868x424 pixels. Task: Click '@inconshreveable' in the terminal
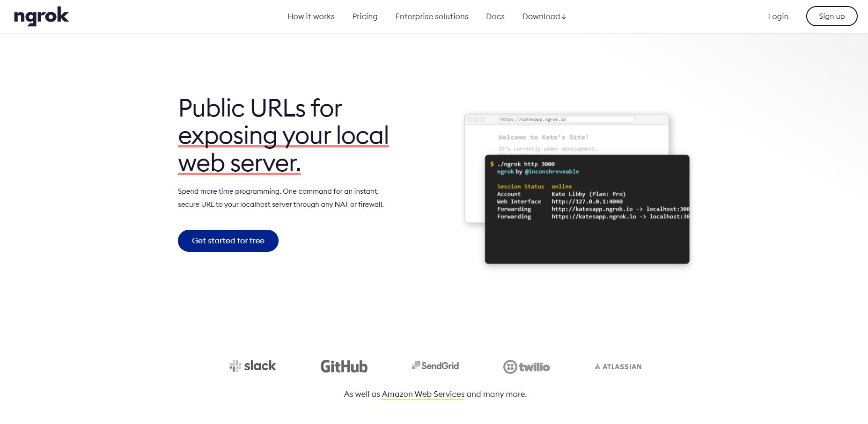point(552,172)
